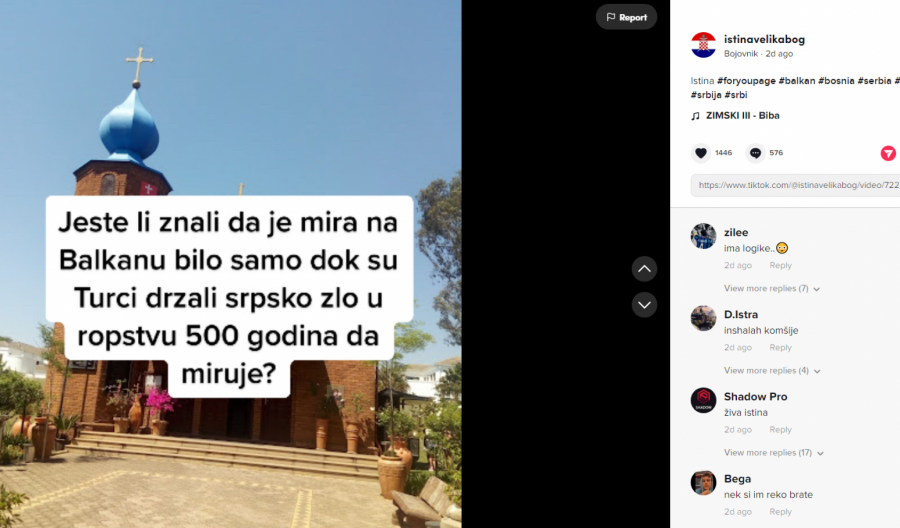Like the video with heart icon
The width and height of the screenshot is (900, 528).
[700, 153]
